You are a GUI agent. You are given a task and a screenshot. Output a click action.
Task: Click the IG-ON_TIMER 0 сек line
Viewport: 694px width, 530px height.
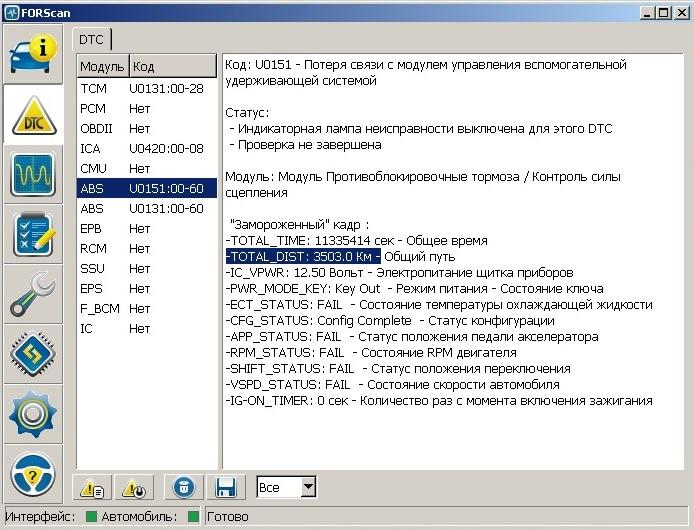(439, 401)
